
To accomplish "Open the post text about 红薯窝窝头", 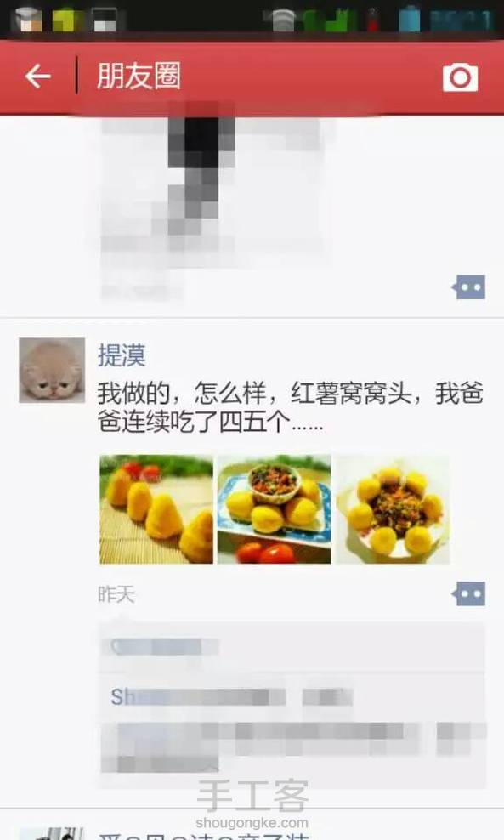I will [291, 407].
